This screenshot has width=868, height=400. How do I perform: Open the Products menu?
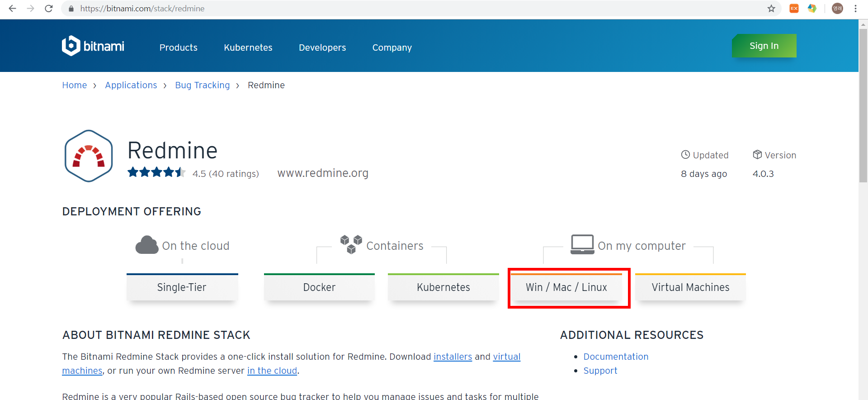(179, 48)
